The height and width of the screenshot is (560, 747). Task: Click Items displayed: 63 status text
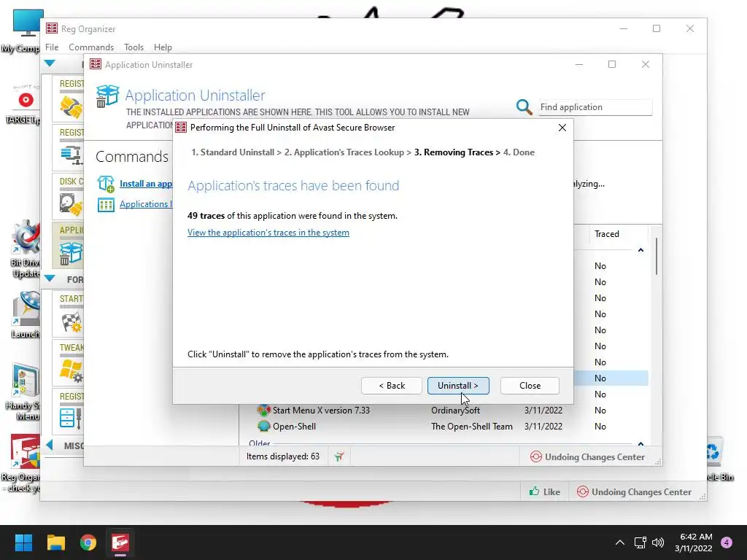pos(282,456)
